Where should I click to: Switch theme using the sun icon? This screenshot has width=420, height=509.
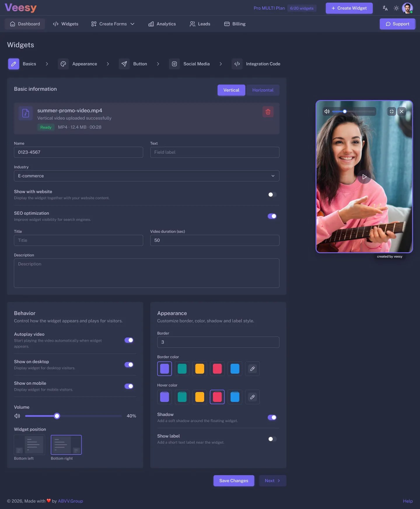tap(396, 8)
